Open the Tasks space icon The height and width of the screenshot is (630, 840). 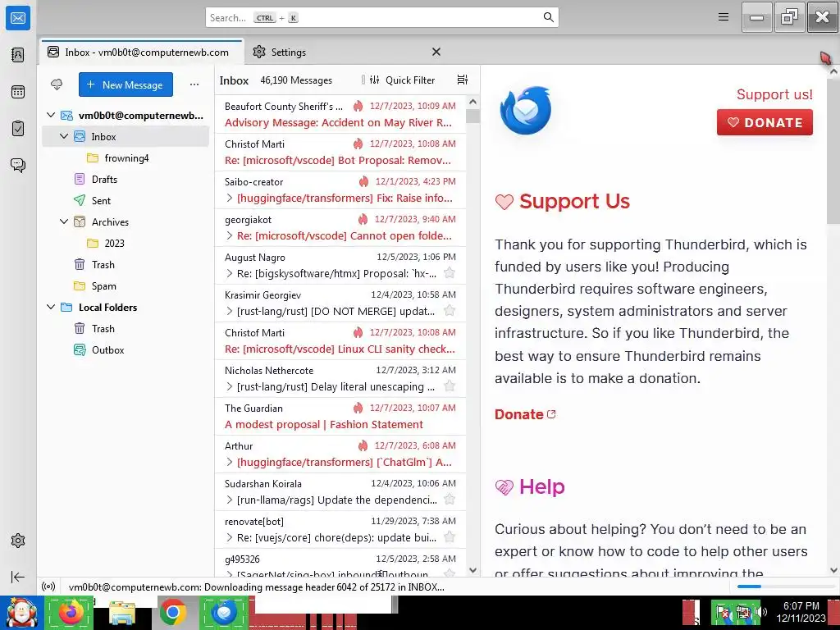tap(18, 129)
